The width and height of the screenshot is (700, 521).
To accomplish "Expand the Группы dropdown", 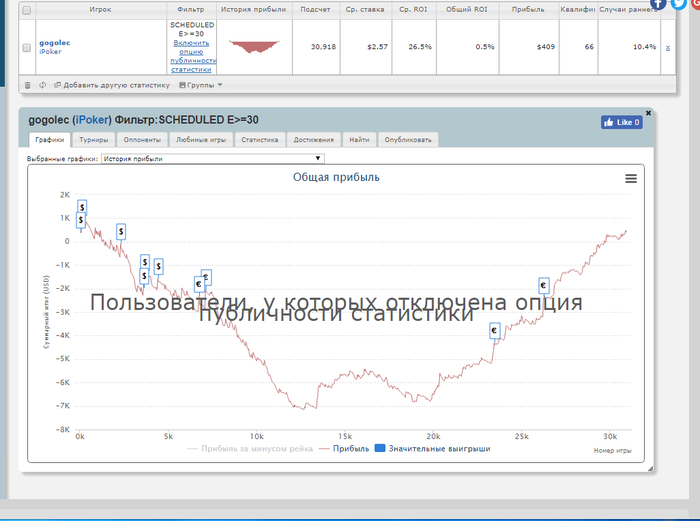I will tap(200, 85).
